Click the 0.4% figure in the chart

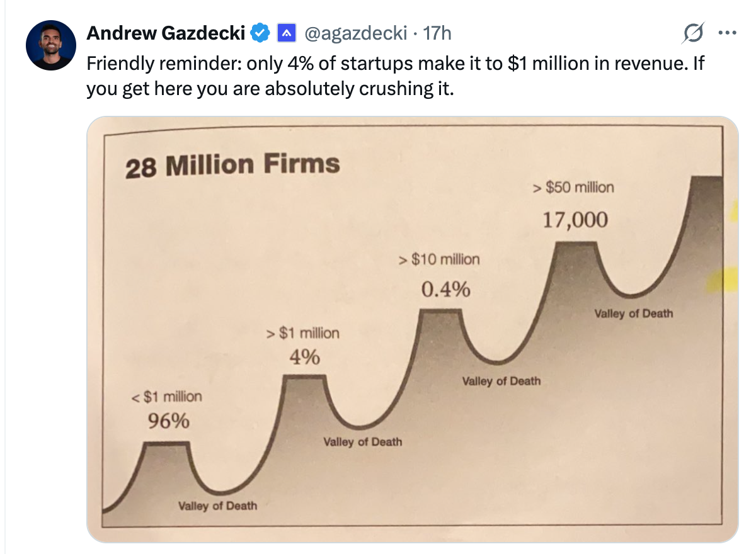[x=445, y=289]
